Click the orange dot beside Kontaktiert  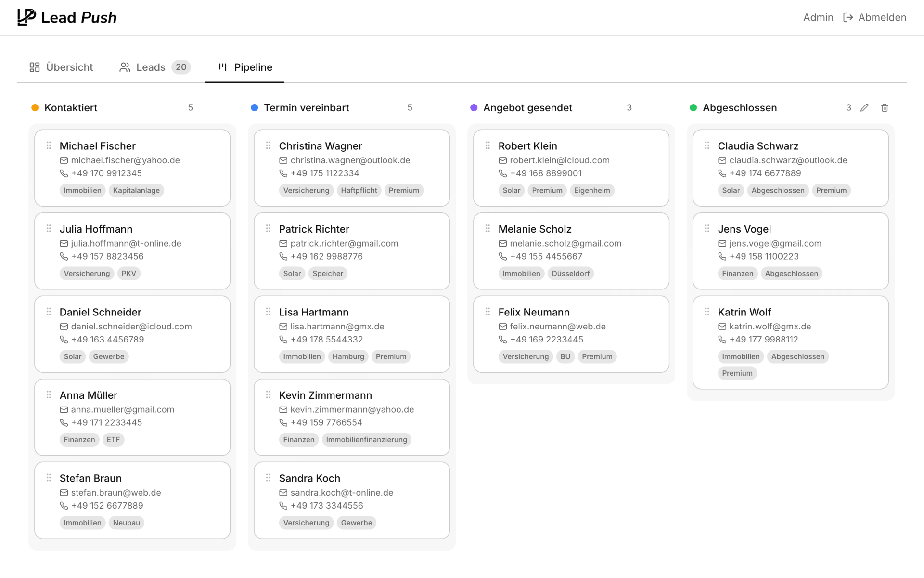tap(35, 108)
